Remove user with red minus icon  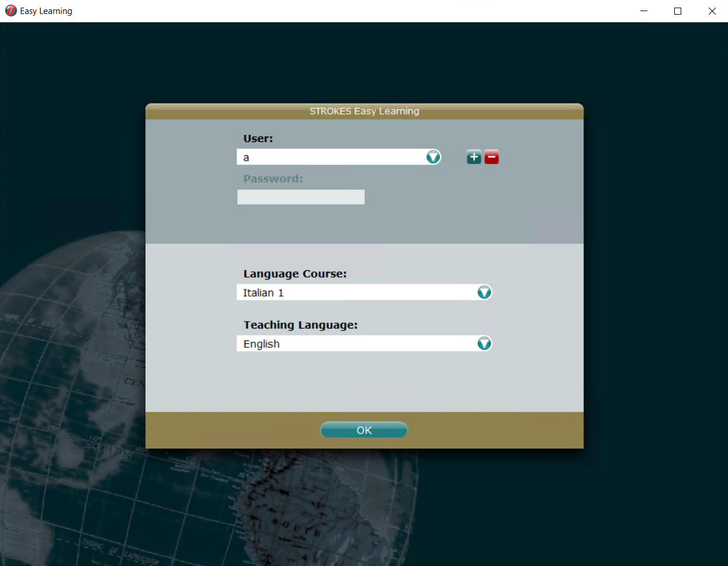[491, 157]
